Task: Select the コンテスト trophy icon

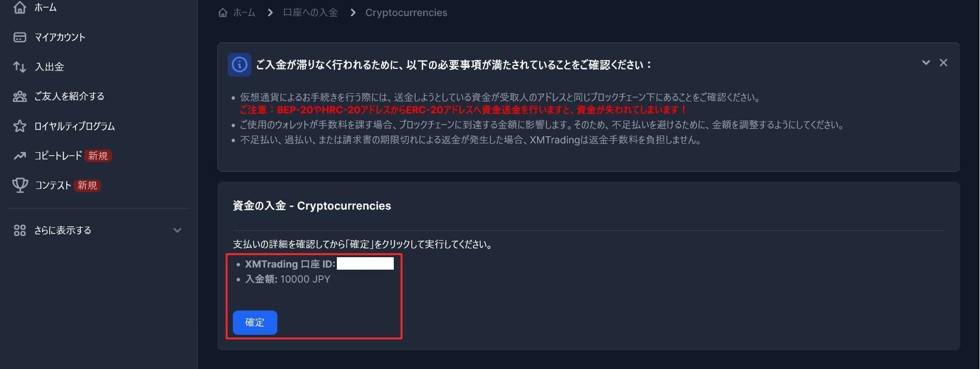Action: [20, 185]
